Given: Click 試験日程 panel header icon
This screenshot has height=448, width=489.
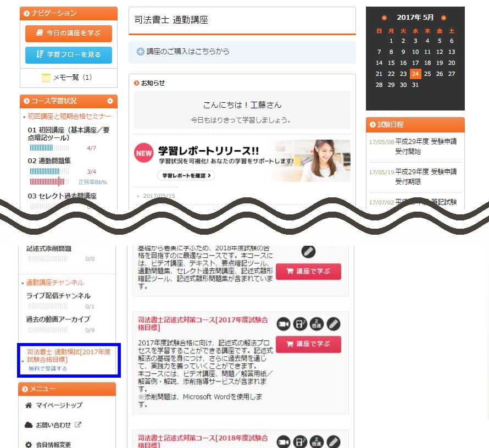Looking at the screenshot, I should [x=373, y=125].
